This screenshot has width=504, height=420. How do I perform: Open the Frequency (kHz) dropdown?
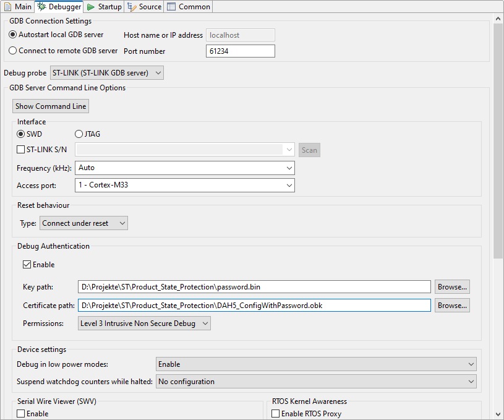(x=289, y=168)
